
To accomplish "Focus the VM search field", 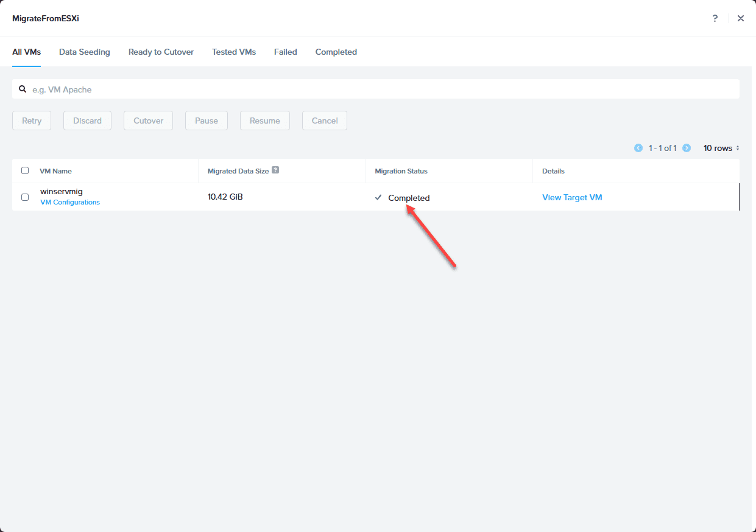I will click(x=376, y=89).
